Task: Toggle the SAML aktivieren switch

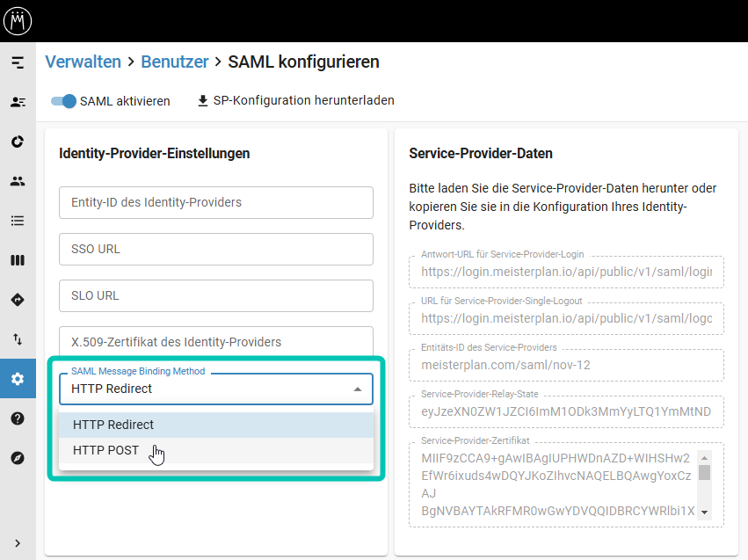Action: pyautogui.click(x=63, y=101)
